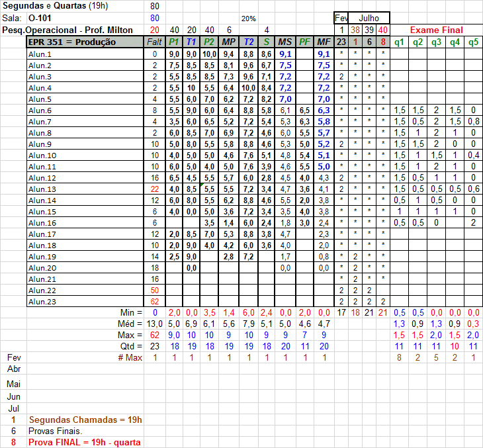Select the 'Falt' column header
The width and height of the screenshot is (483, 448).
point(154,42)
